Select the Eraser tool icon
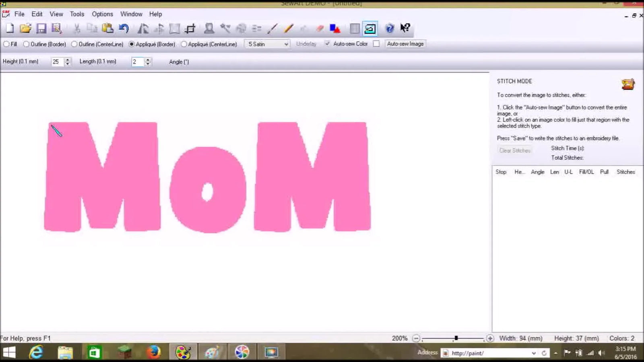Viewport: 644px width, 362px height. 319,28
